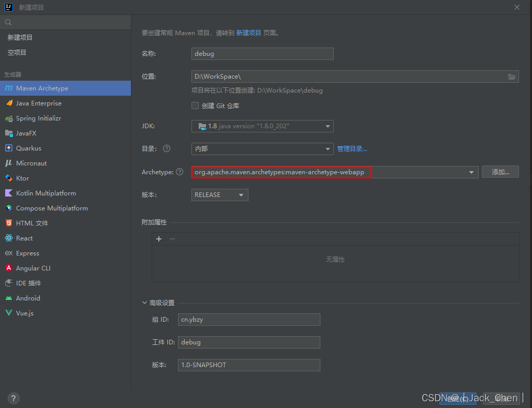This screenshot has width=532, height=408.
Task: Select the Kotlin Multiplatform icon
Action: pyautogui.click(x=9, y=193)
